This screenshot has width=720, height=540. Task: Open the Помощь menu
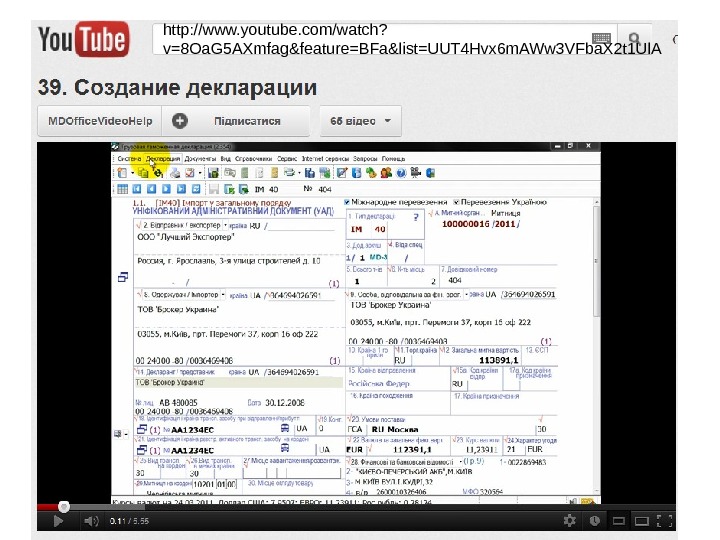[x=394, y=158]
